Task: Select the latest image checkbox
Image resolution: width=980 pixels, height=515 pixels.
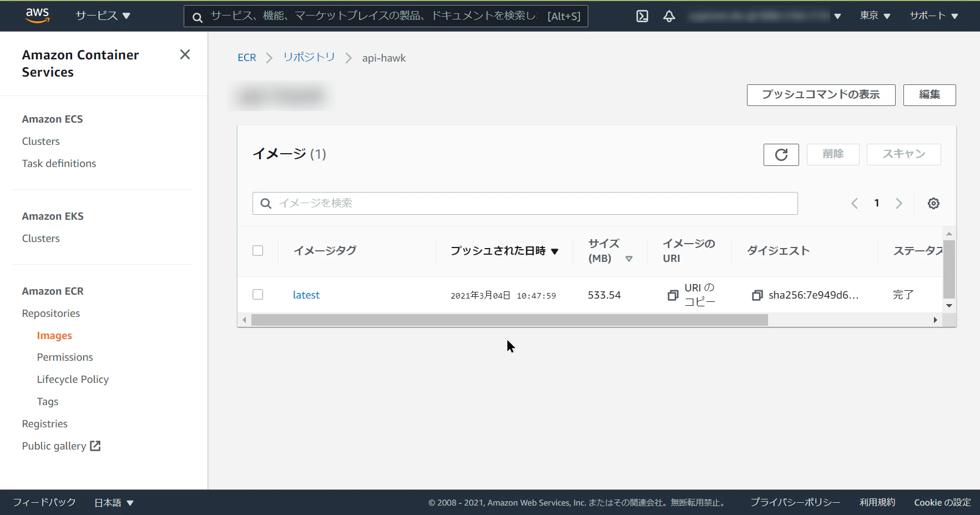Action: 257,294
